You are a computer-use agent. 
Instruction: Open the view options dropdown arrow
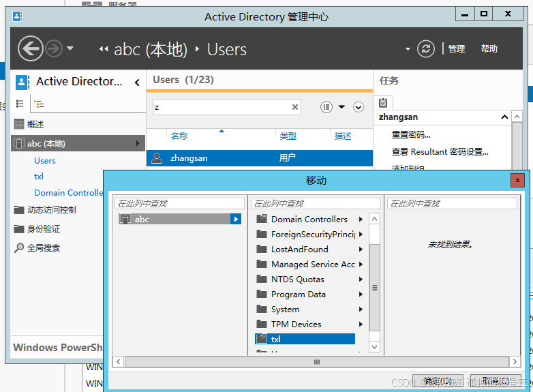pos(341,107)
